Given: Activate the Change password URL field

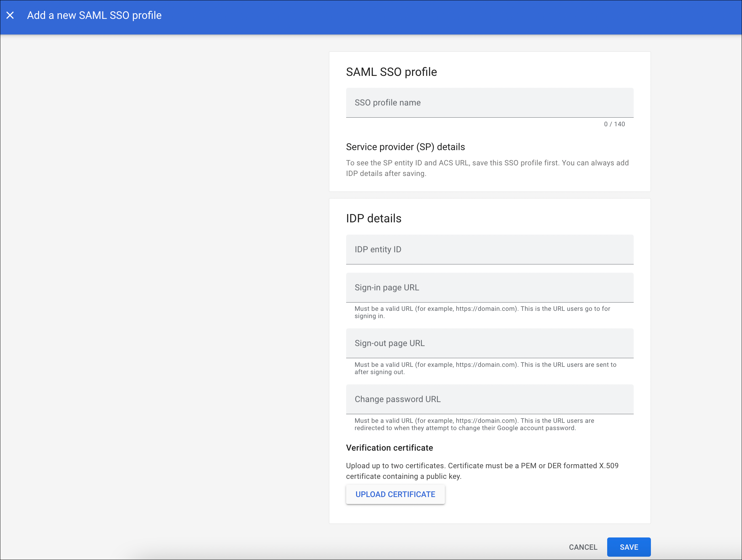Looking at the screenshot, I should tap(489, 399).
